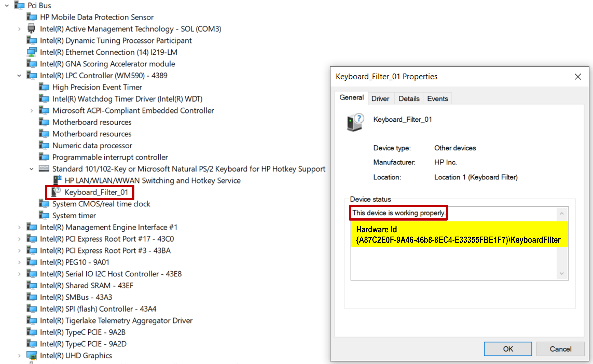Click the keyboard icon for HP Hotkey Support

(x=44, y=168)
